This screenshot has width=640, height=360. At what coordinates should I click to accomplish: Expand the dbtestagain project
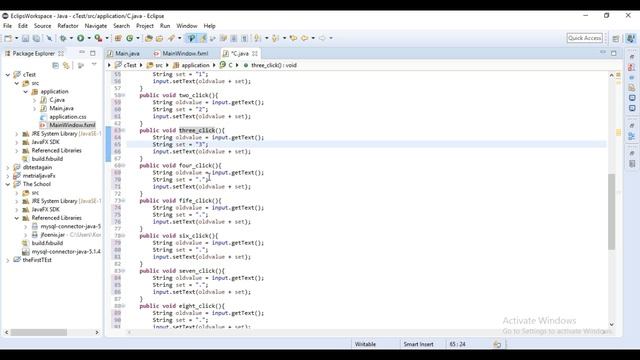[x=8, y=167]
